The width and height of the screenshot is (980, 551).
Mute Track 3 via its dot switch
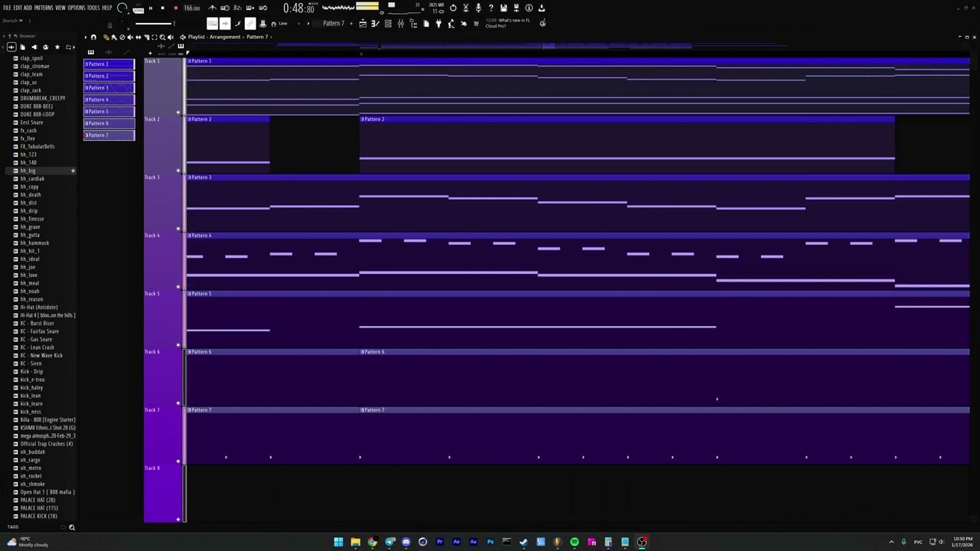point(178,229)
